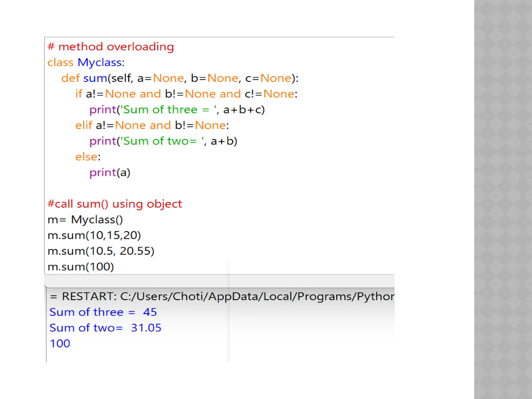The image size is (532, 399).
Task: Click the '# method overloading' comment line
Action: pos(111,47)
